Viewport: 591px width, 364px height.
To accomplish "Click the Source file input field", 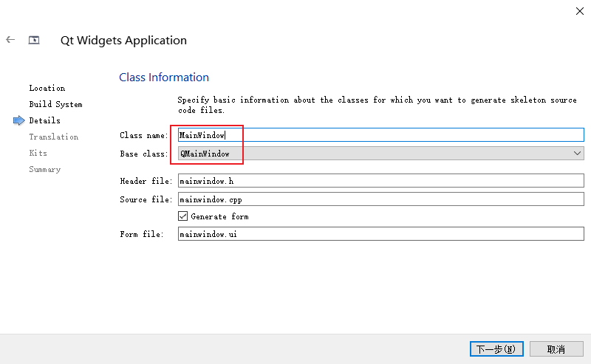I will tap(380, 199).
